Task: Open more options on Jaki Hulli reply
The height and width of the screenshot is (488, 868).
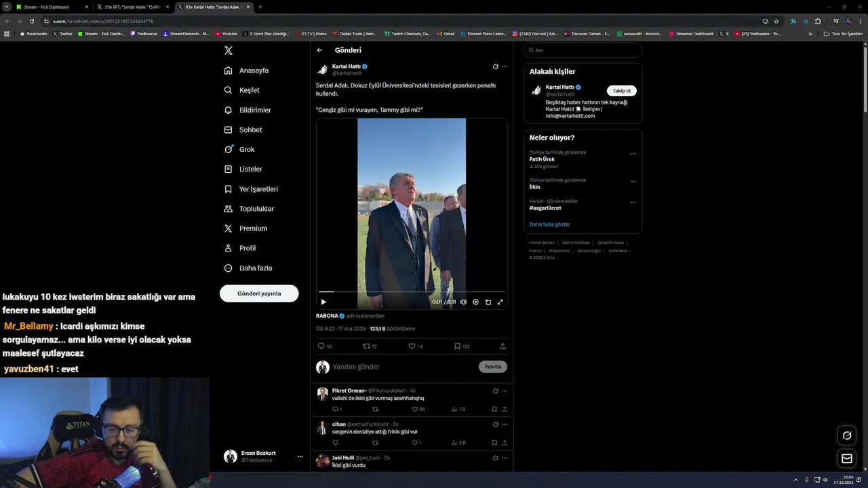Action: click(x=505, y=457)
